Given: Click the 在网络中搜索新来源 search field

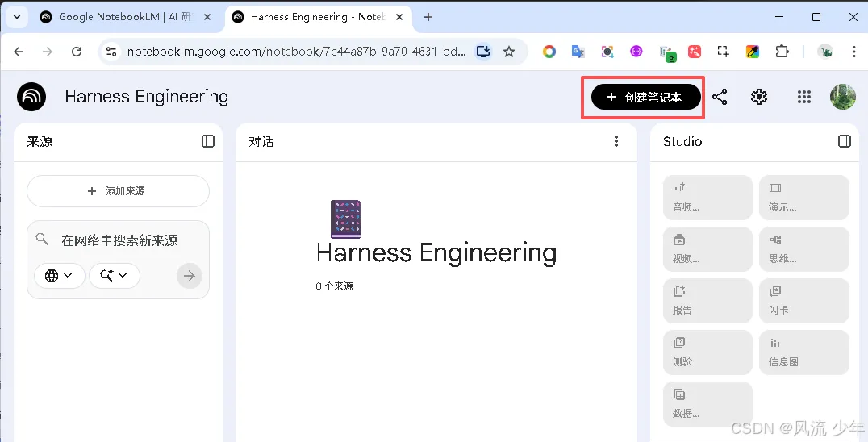Looking at the screenshot, I should [119, 240].
